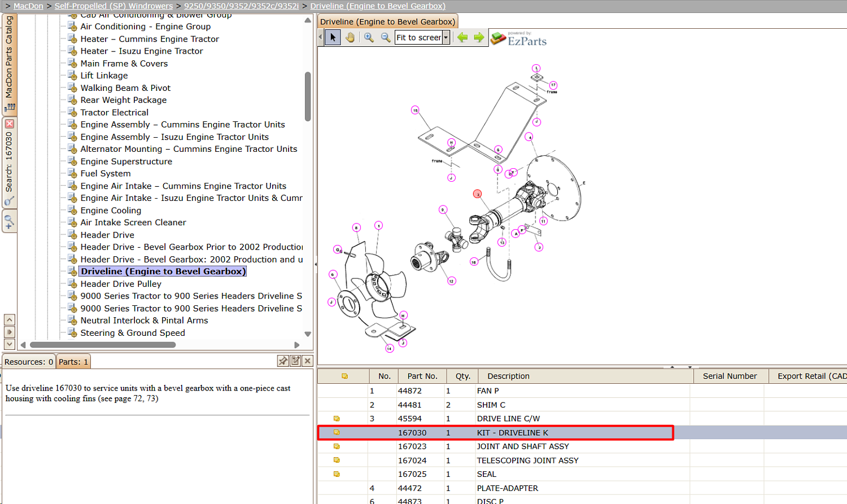Click note icon for part 167024

pyautogui.click(x=337, y=461)
